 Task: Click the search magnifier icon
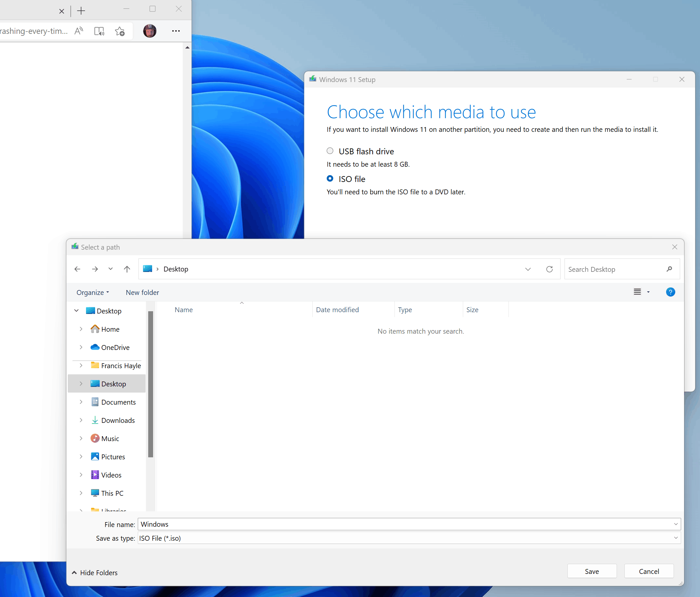point(669,269)
